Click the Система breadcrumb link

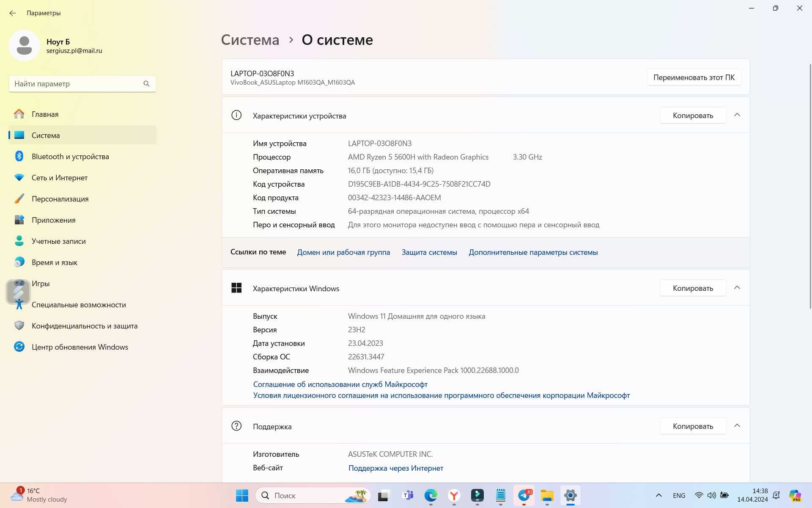pyautogui.click(x=250, y=40)
